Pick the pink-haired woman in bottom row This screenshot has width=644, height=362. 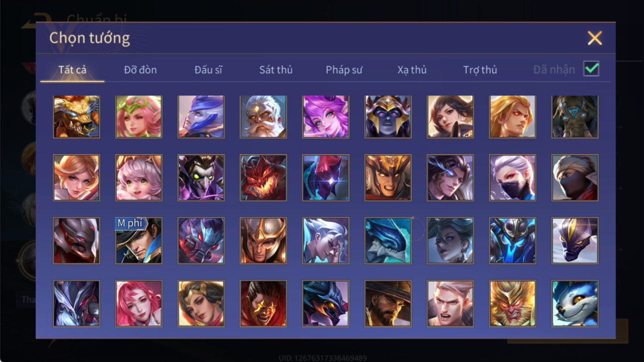point(139,303)
